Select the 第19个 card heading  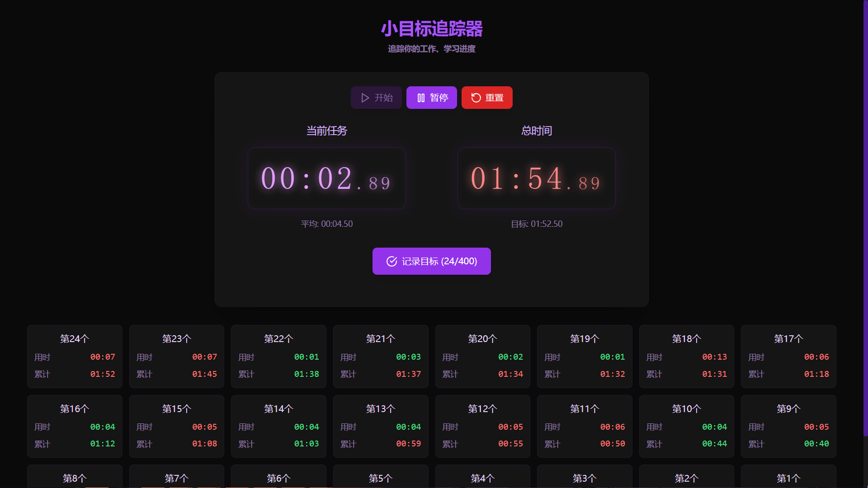click(585, 339)
